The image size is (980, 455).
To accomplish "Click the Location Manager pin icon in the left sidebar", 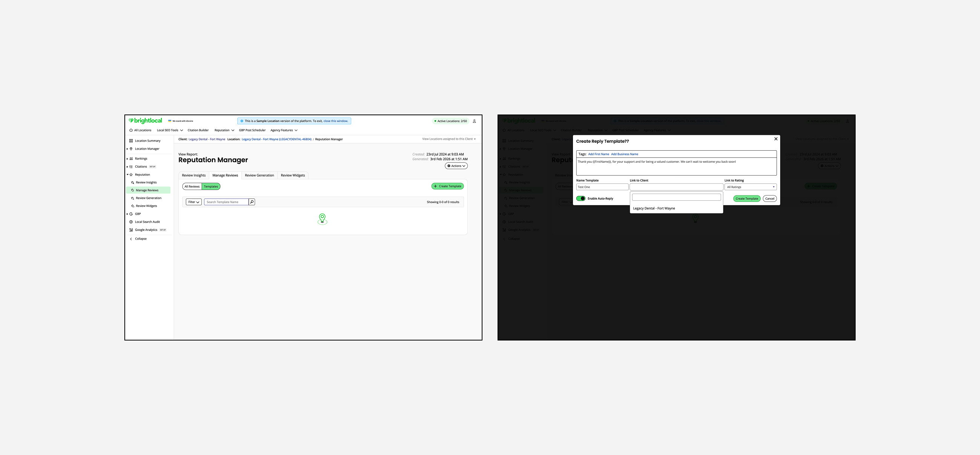I will pyautogui.click(x=131, y=149).
